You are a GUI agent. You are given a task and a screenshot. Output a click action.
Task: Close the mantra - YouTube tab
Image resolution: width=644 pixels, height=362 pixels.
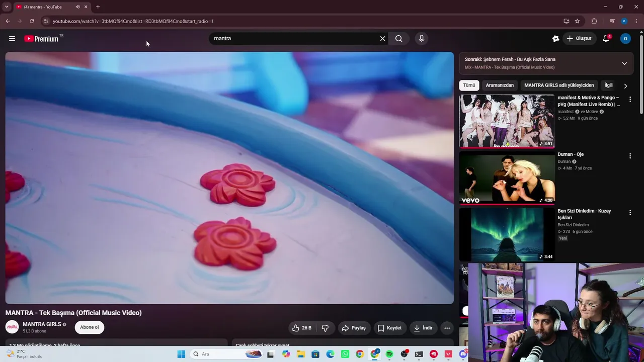[x=86, y=7]
